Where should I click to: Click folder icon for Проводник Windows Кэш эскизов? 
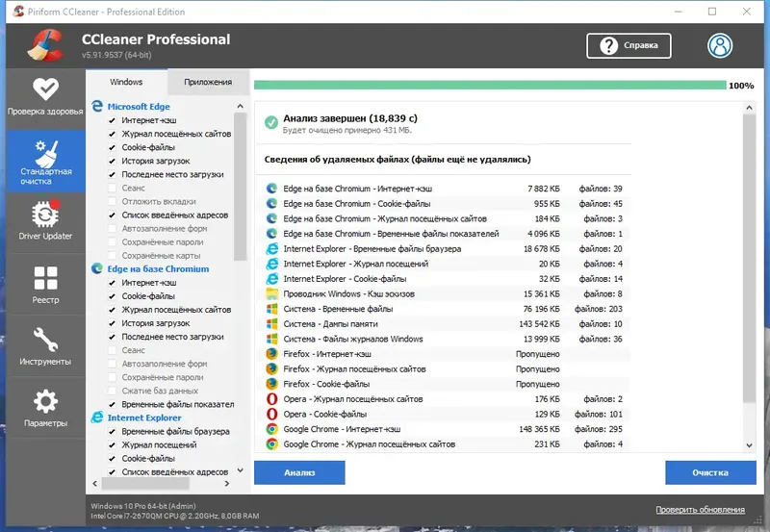click(271, 294)
